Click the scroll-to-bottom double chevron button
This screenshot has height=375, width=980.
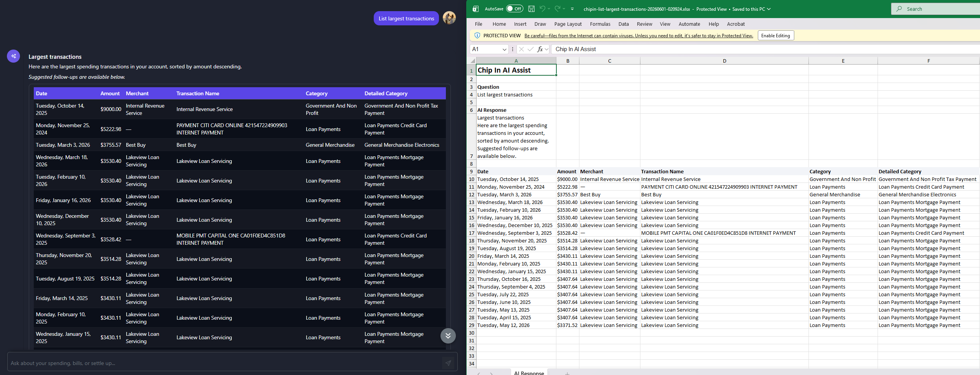point(448,336)
